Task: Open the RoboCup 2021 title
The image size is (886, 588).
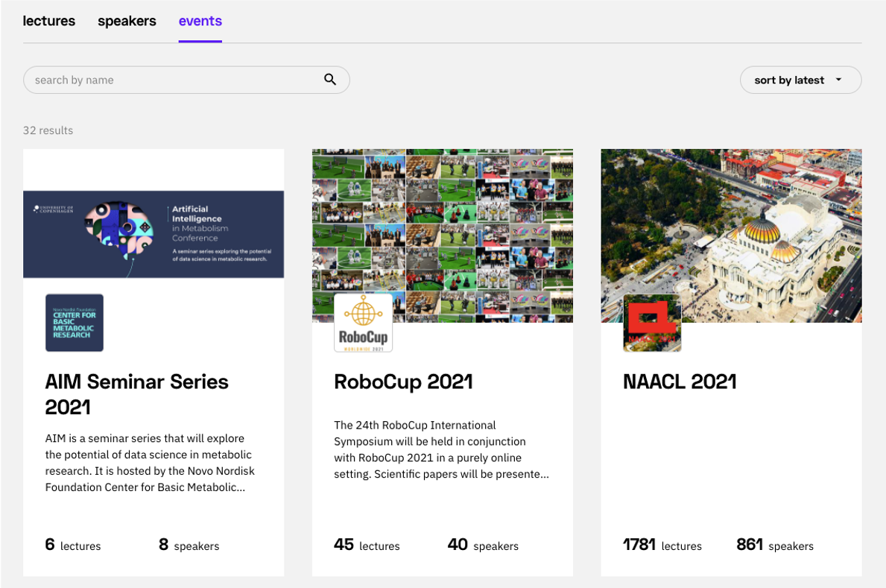Action: coord(403,382)
